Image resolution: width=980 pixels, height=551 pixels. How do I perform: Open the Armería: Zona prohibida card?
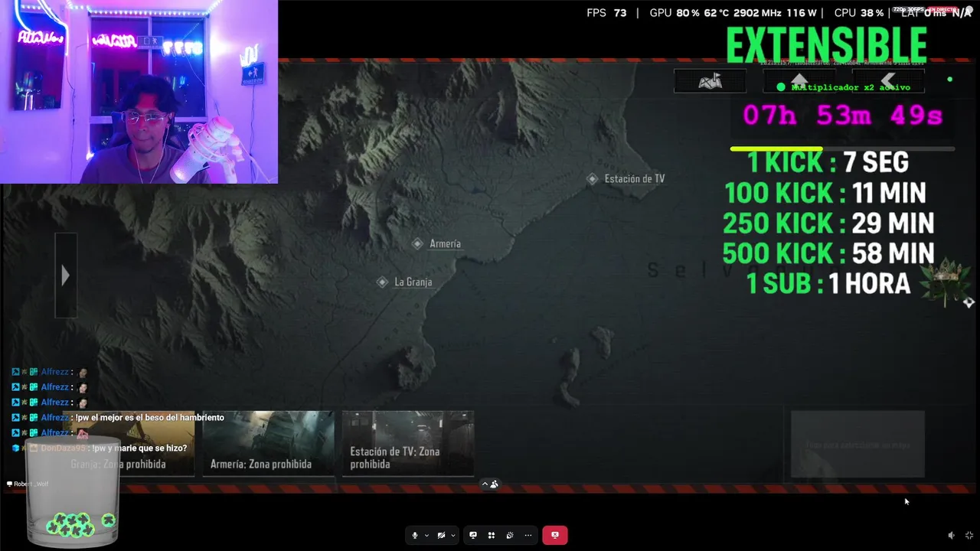pyautogui.click(x=268, y=443)
